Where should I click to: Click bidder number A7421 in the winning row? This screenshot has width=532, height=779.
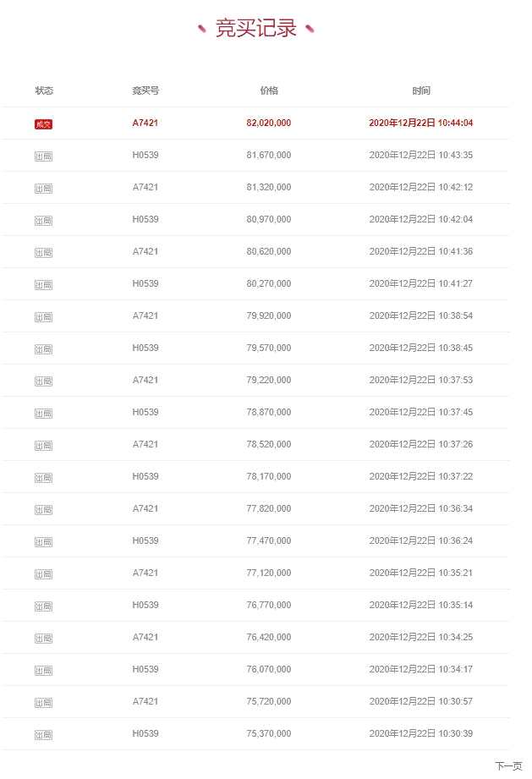pos(145,123)
